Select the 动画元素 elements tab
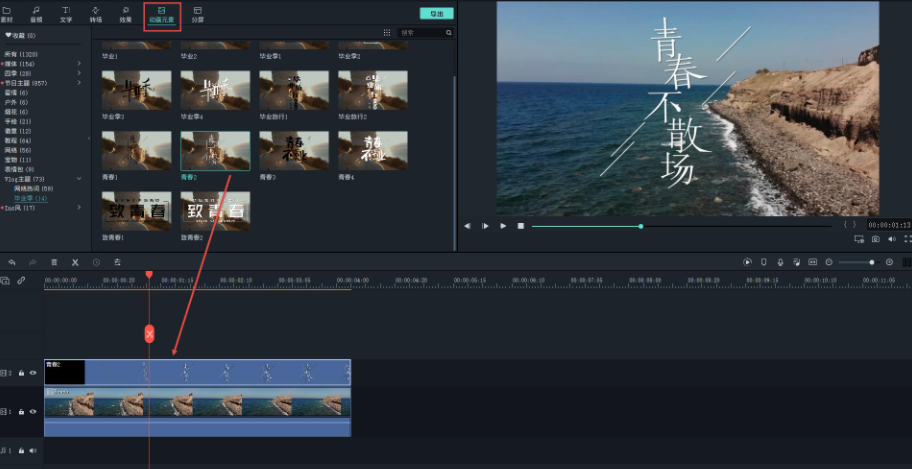Image resolution: width=912 pixels, height=469 pixels. pos(162,16)
